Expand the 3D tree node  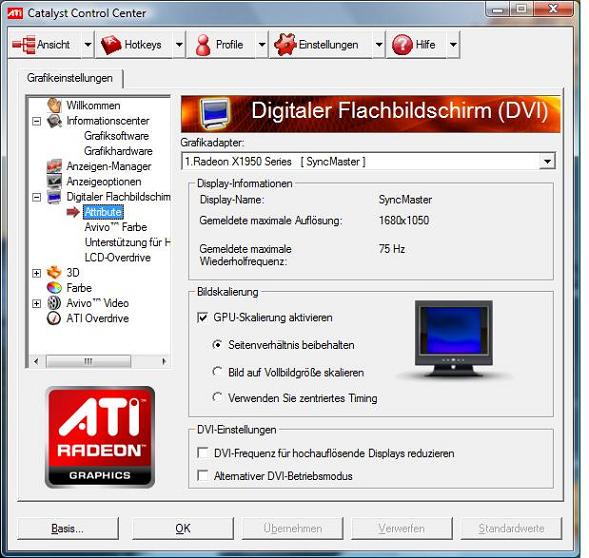[36, 273]
